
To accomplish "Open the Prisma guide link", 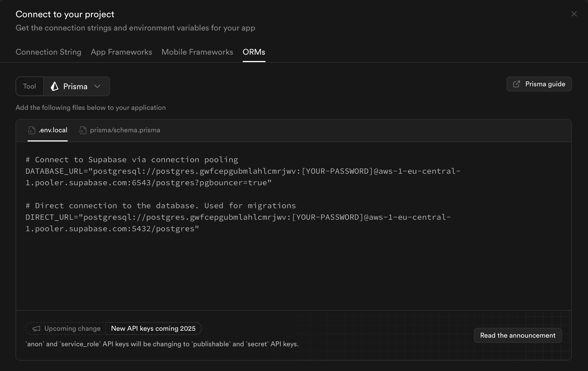I will tap(539, 84).
